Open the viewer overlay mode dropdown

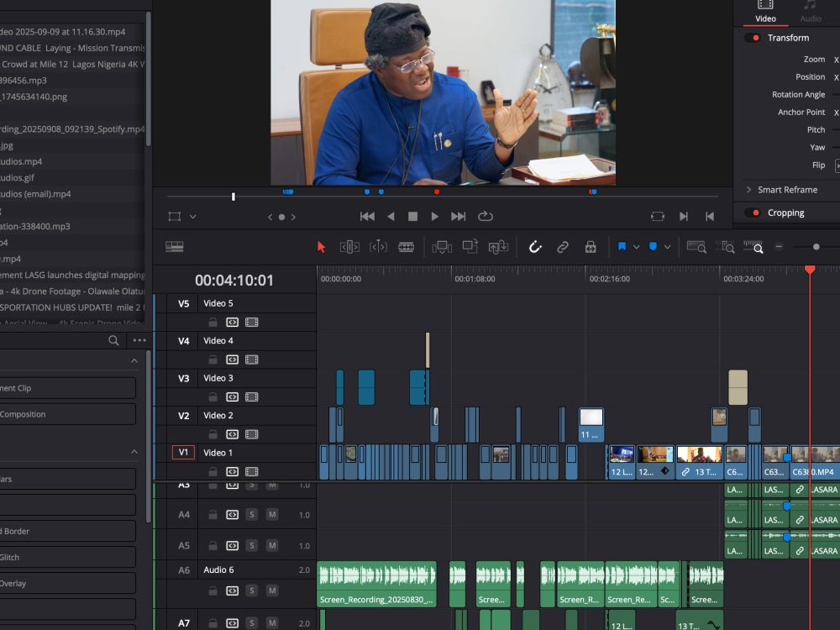pos(193,217)
